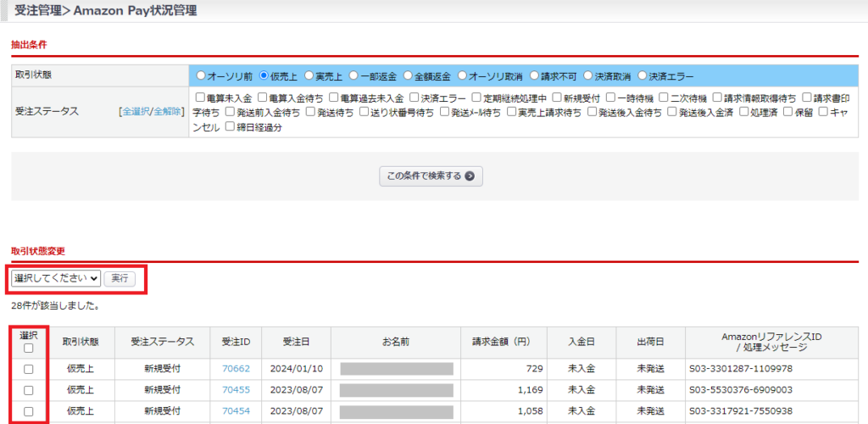Select the 決済取消 radio button

(588, 75)
